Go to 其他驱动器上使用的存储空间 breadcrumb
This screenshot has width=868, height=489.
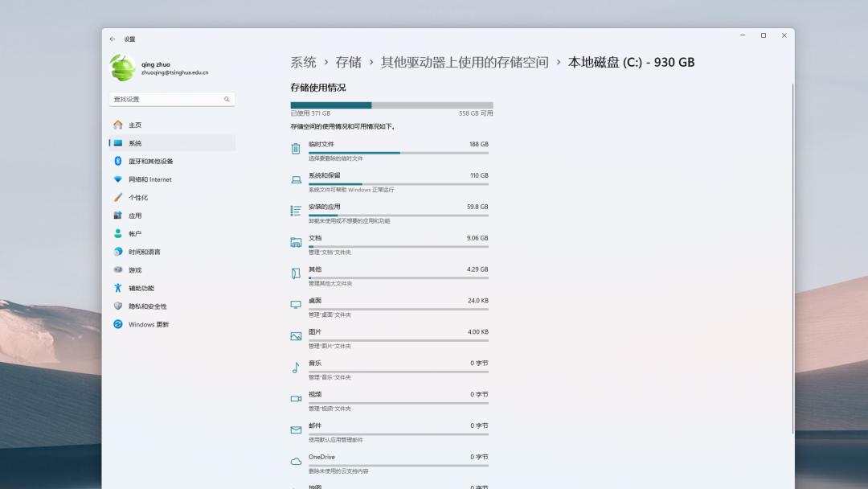pyautogui.click(x=465, y=63)
